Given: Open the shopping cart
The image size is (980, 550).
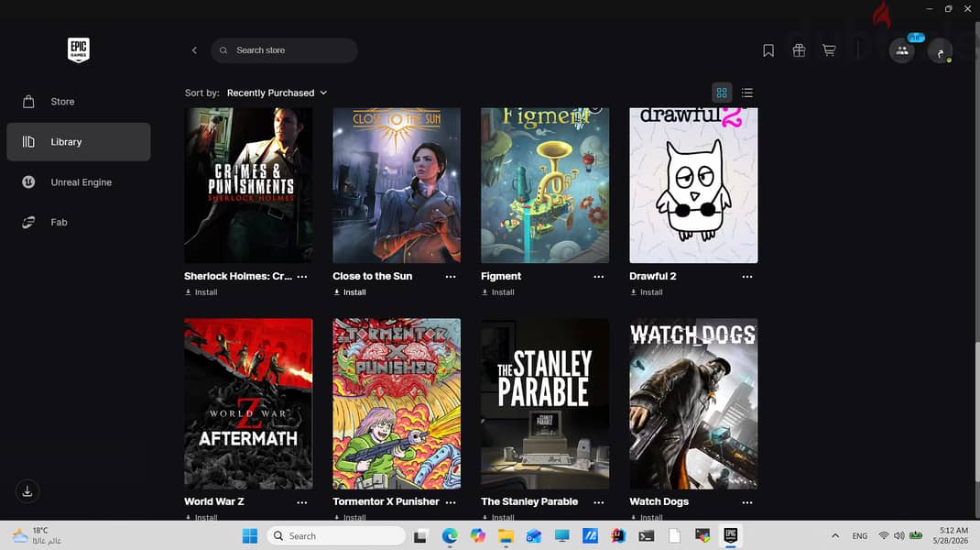Looking at the screenshot, I should click(x=830, y=50).
